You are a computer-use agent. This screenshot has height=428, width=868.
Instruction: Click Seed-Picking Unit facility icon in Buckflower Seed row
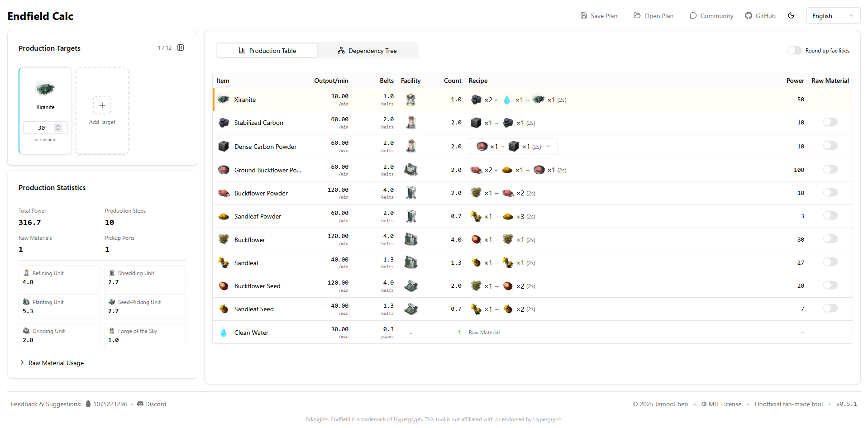411,286
